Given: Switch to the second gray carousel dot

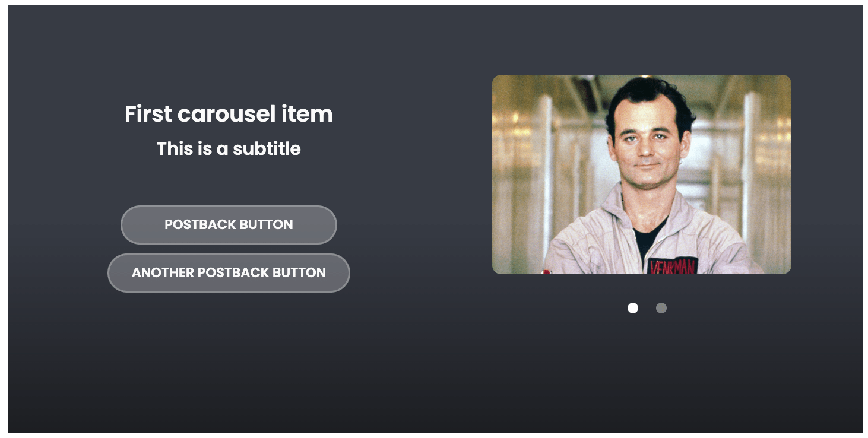Looking at the screenshot, I should click(661, 308).
